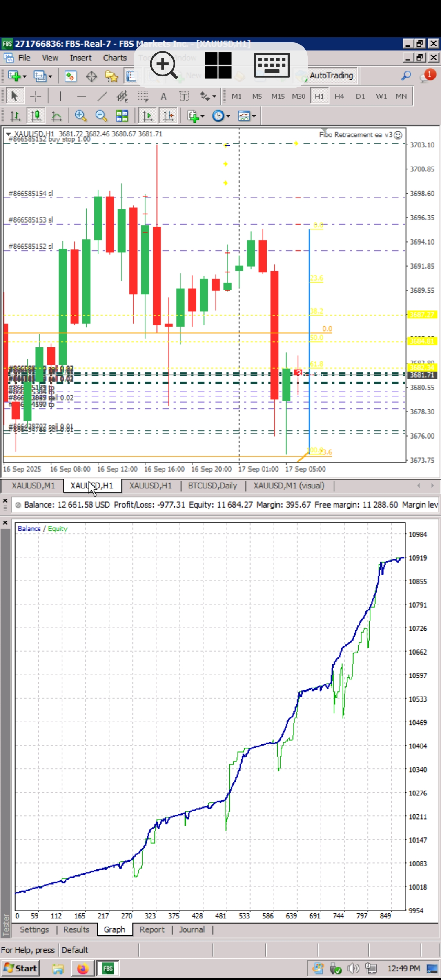Draw a Fibonacci retracement tool
441x980 pixels.
[143, 96]
